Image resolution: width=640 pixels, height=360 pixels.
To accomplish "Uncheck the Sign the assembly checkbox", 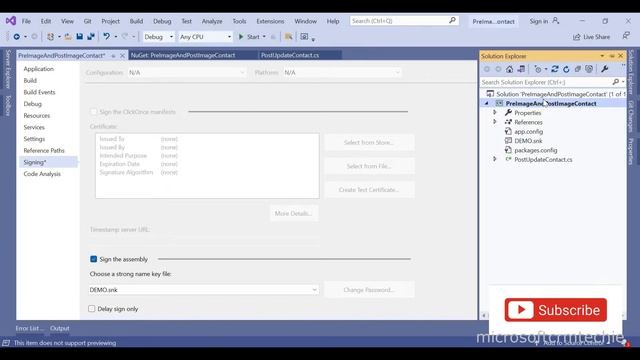I will [x=93, y=259].
